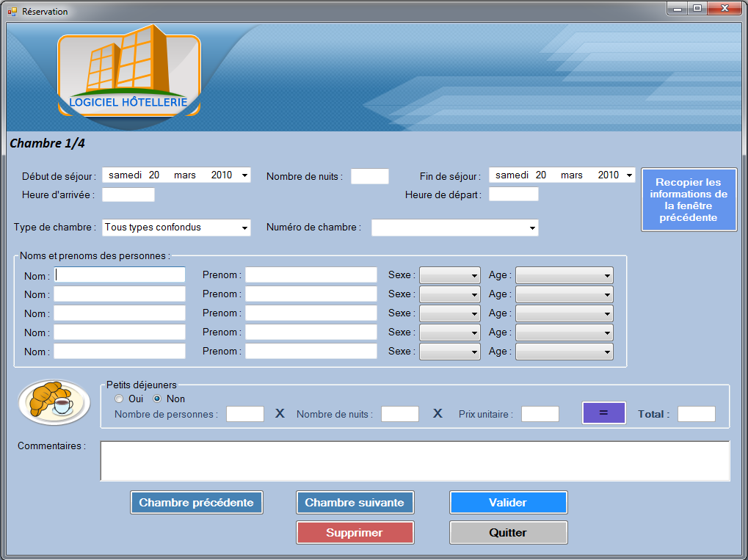Select the Oui radio button for breakfast
748x560 pixels.
tap(119, 399)
